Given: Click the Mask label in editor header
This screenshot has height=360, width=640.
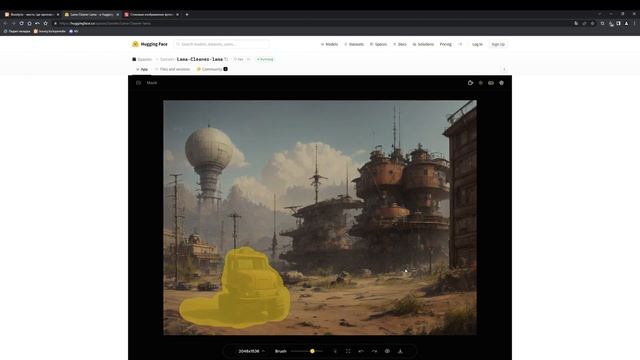Looking at the screenshot, I should 152,83.
